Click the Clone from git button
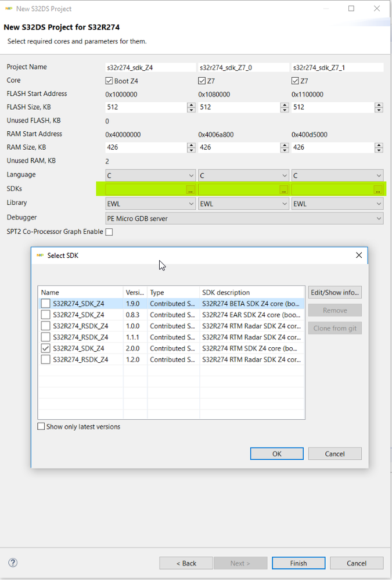The width and height of the screenshot is (392, 580). point(335,328)
